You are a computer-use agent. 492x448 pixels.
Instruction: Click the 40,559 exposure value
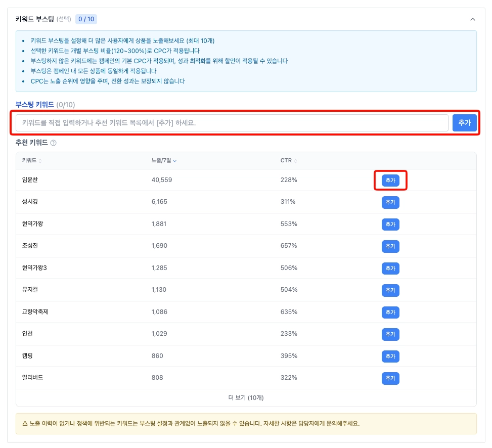click(162, 180)
